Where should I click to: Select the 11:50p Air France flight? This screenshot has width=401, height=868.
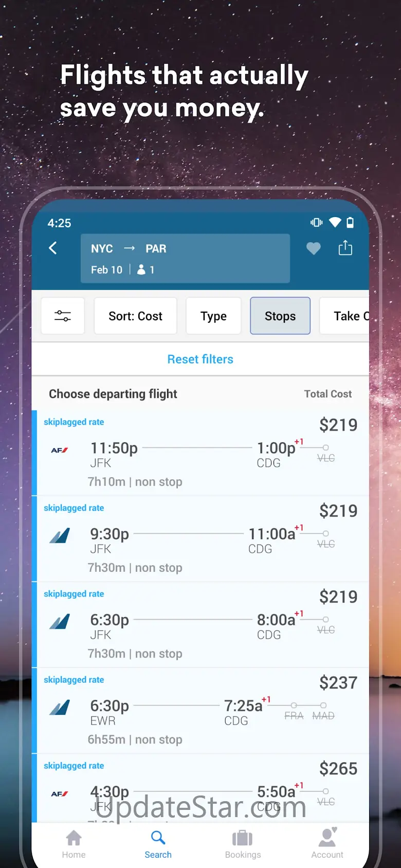point(200,454)
